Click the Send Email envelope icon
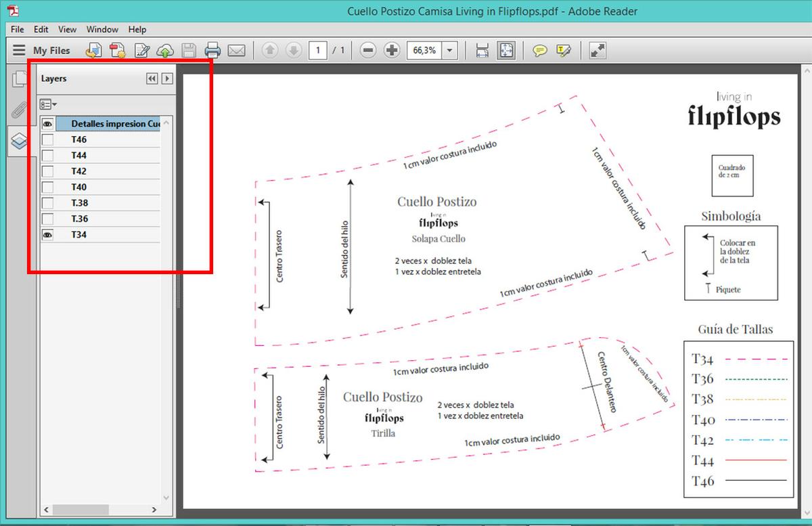812x526 pixels. [x=236, y=50]
